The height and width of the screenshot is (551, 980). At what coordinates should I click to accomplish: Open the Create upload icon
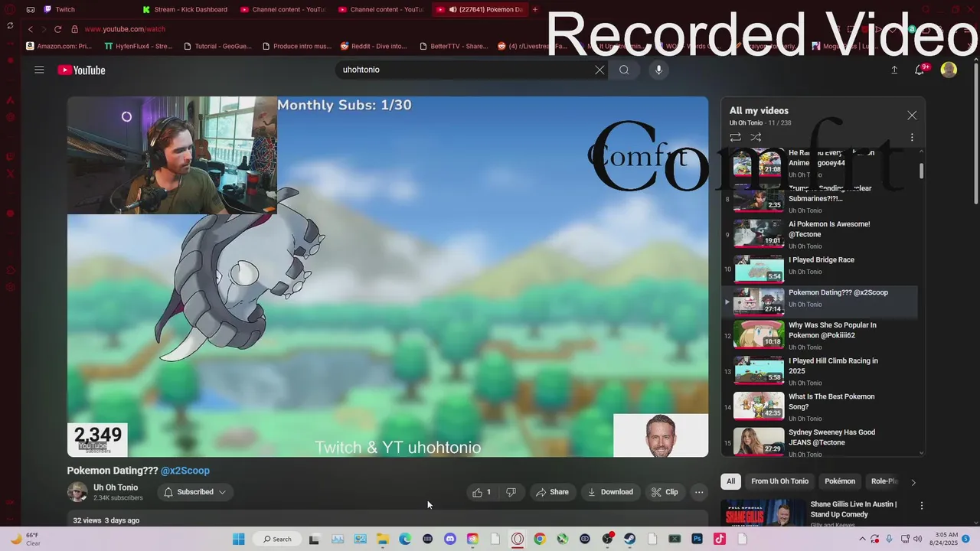tap(894, 70)
